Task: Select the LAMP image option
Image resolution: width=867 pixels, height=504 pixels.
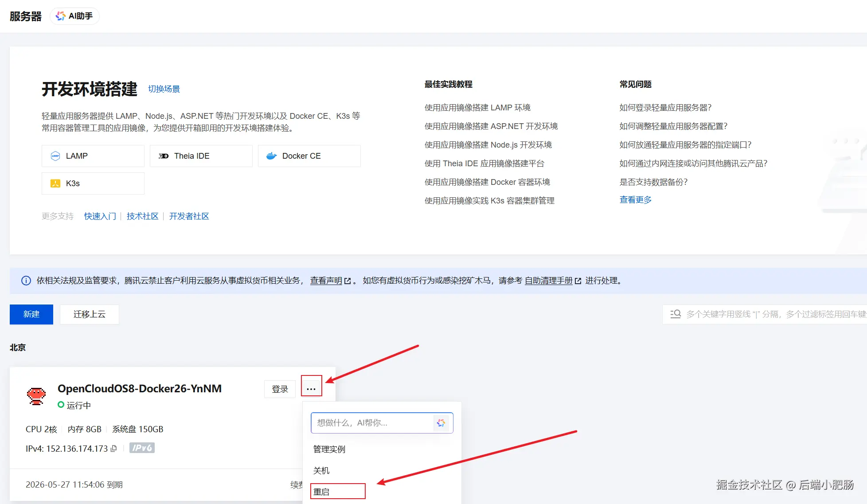Action: pyautogui.click(x=93, y=156)
